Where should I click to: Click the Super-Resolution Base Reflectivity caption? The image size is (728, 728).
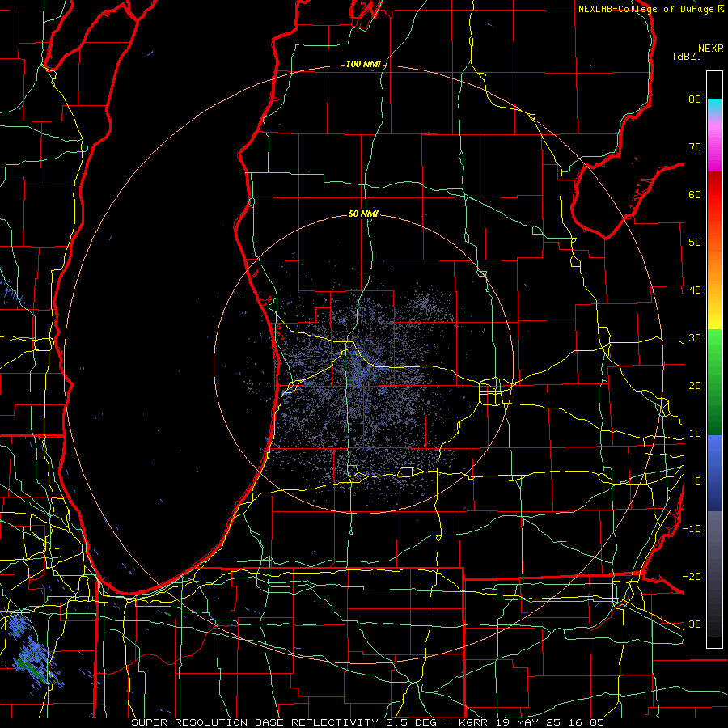coord(255,722)
